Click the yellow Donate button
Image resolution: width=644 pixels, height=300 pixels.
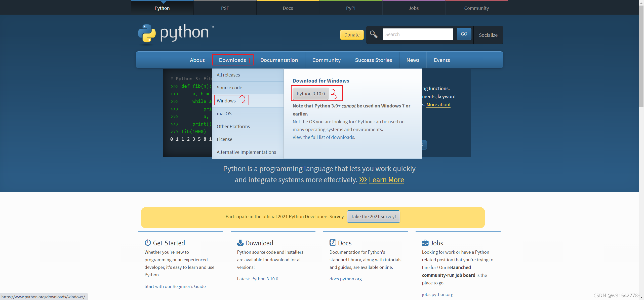click(x=352, y=35)
